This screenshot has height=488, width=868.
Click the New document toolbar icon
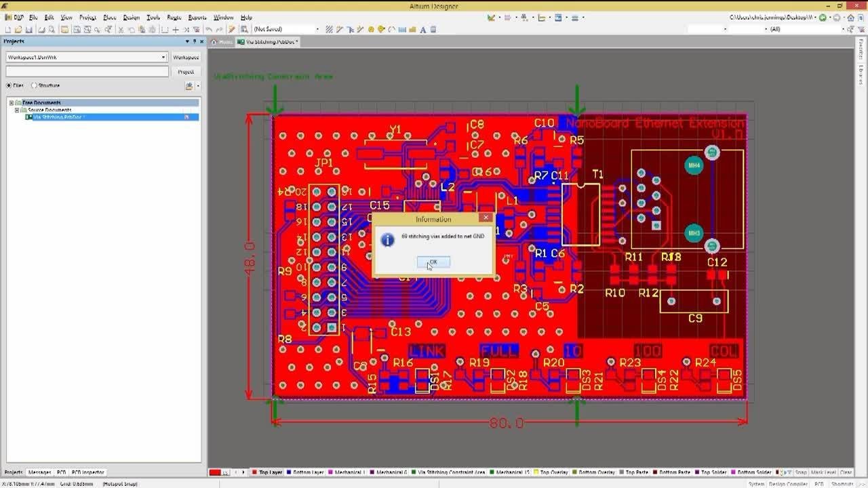[x=8, y=29]
